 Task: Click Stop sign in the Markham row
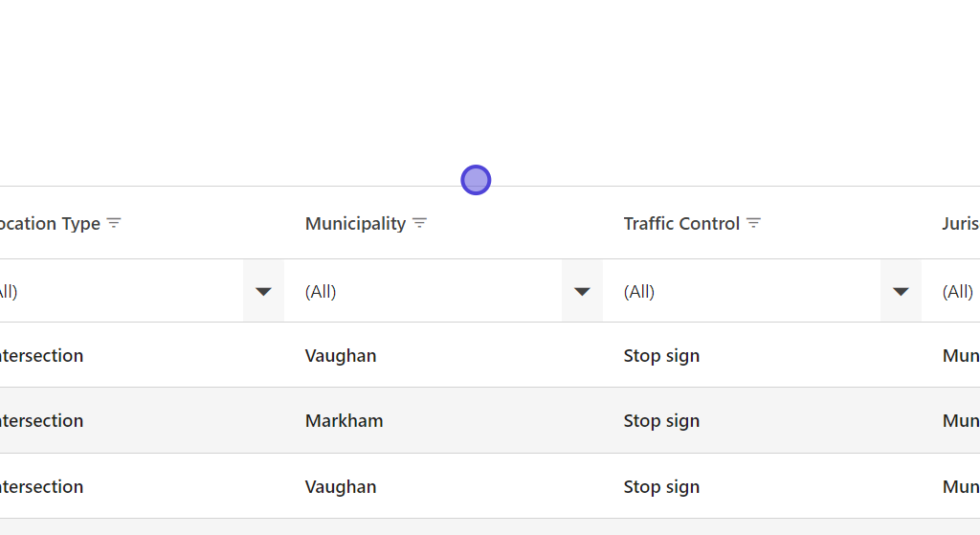661,420
